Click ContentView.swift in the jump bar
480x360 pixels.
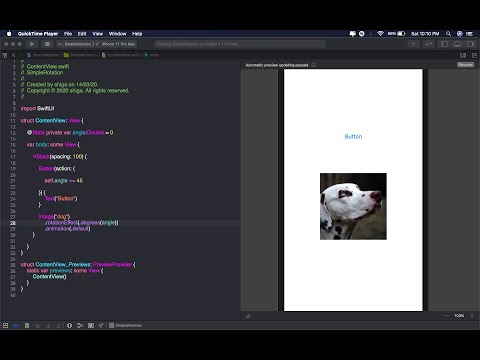click(x=121, y=55)
